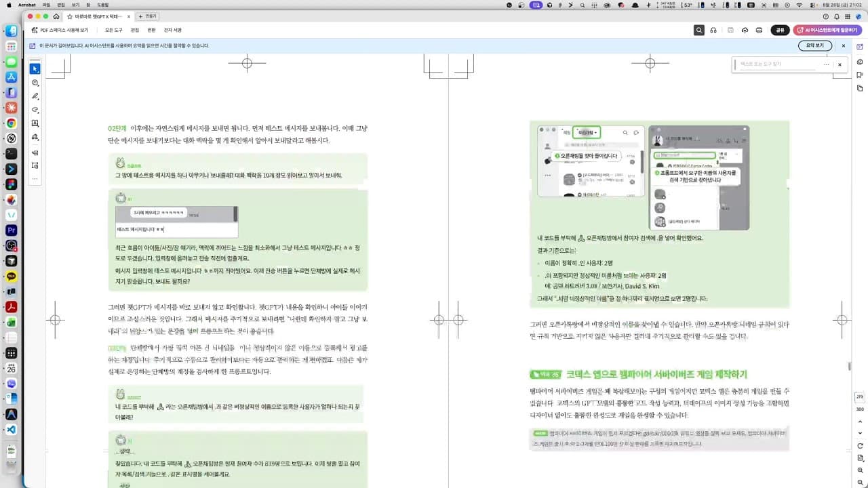The height and width of the screenshot is (488, 868).
Task: Switch to the 모든 도구 tab
Action: (x=114, y=30)
